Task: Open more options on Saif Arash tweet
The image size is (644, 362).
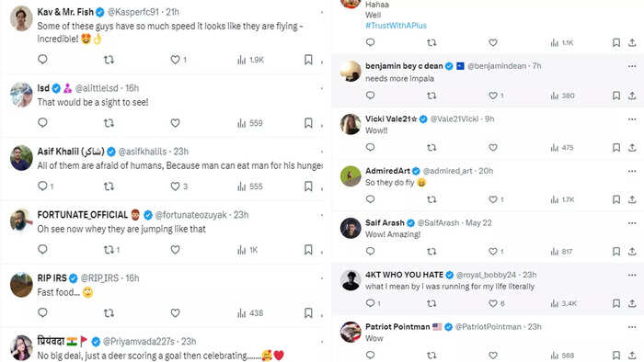Action: point(632,223)
